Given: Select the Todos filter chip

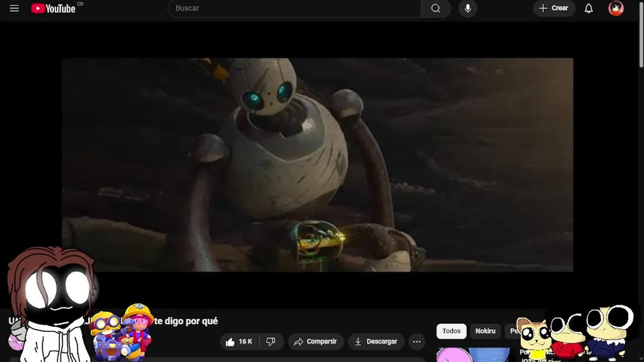Looking at the screenshot, I should (x=451, y=331).
